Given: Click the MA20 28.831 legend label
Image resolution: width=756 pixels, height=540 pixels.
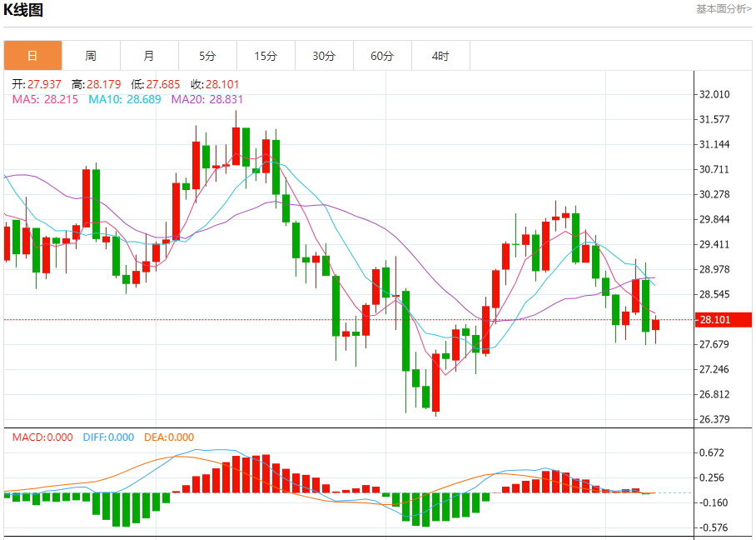Looking at the screenshot, I should point(207,100).
